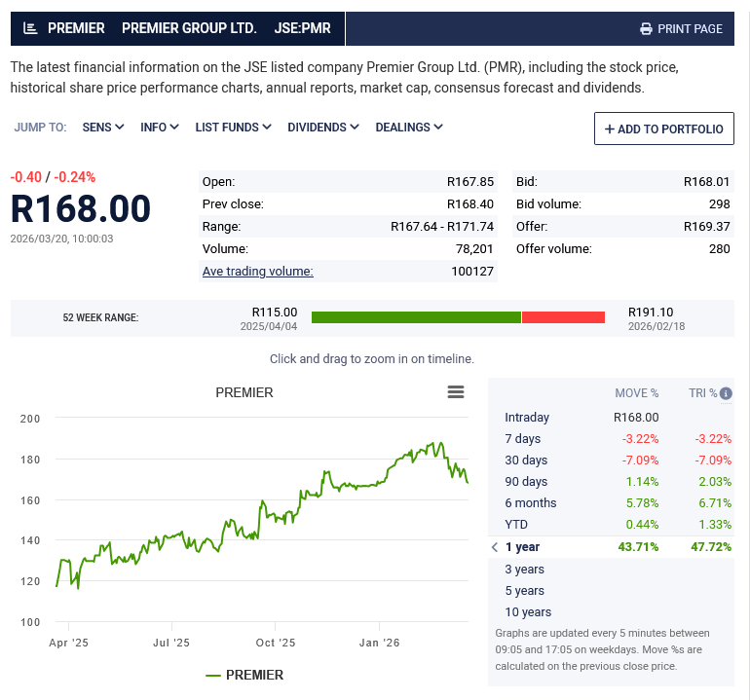Click the 1 year TRI value 47.72%
750x700 pixels.
pyautogui.click(x=711, y=547)
